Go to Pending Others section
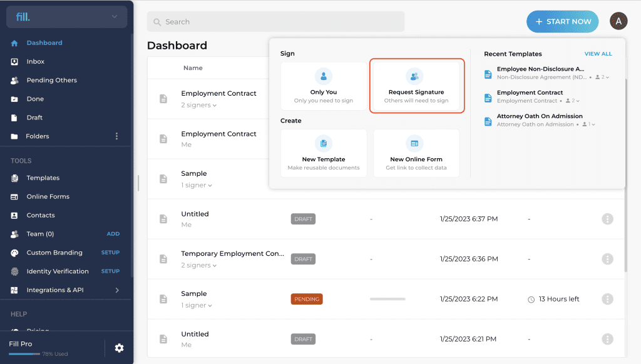The height and width of the screenshot is (364, 641). click(51, 81)
